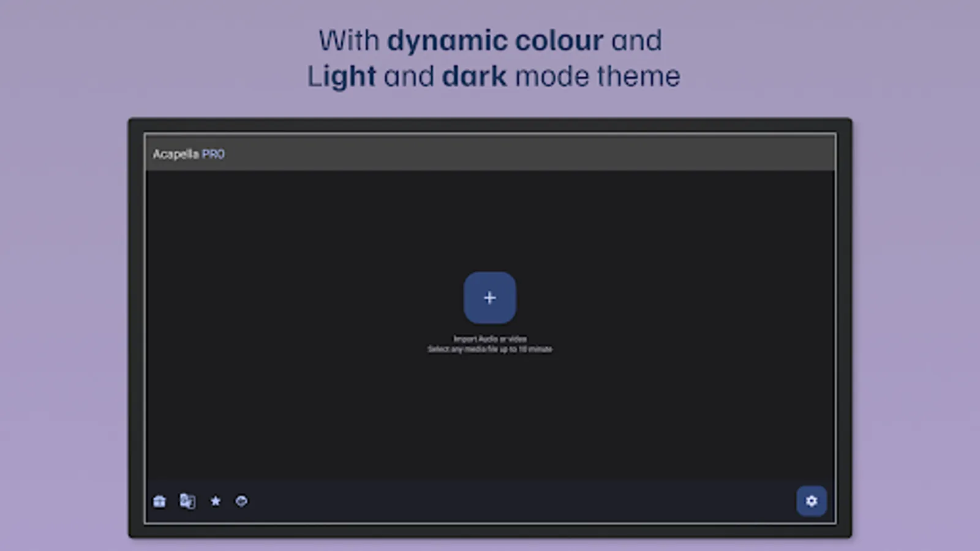The width and height of the screenshot is (980, 551).
Task: Tap the star rating icon
Action: 215,501
